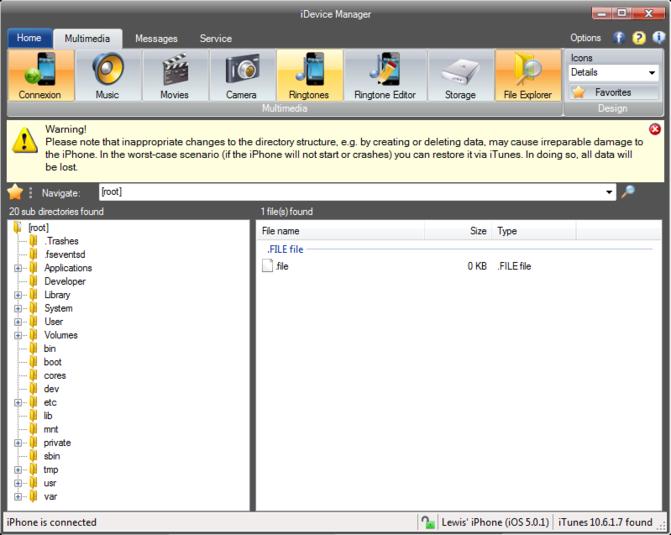
Task: Open the Camera section
Action: pyautogui.click(x=242, y=75)
